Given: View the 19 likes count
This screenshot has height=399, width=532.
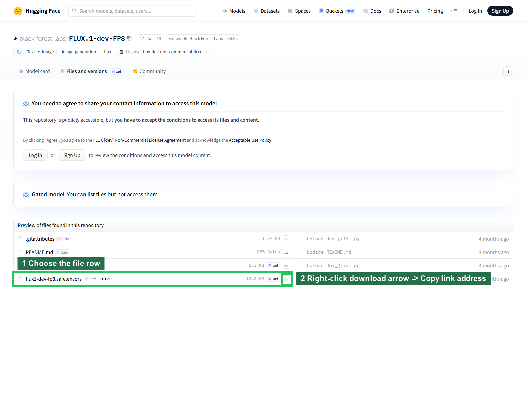Looking at the screenshot, I should click(x=159, y=39).
